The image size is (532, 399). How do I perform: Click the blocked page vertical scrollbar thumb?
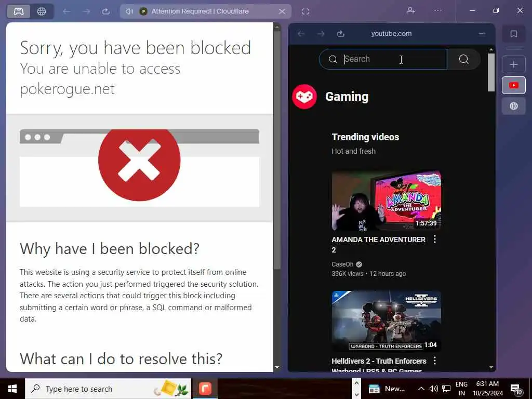pyautogui.click(x=277, y=149)
